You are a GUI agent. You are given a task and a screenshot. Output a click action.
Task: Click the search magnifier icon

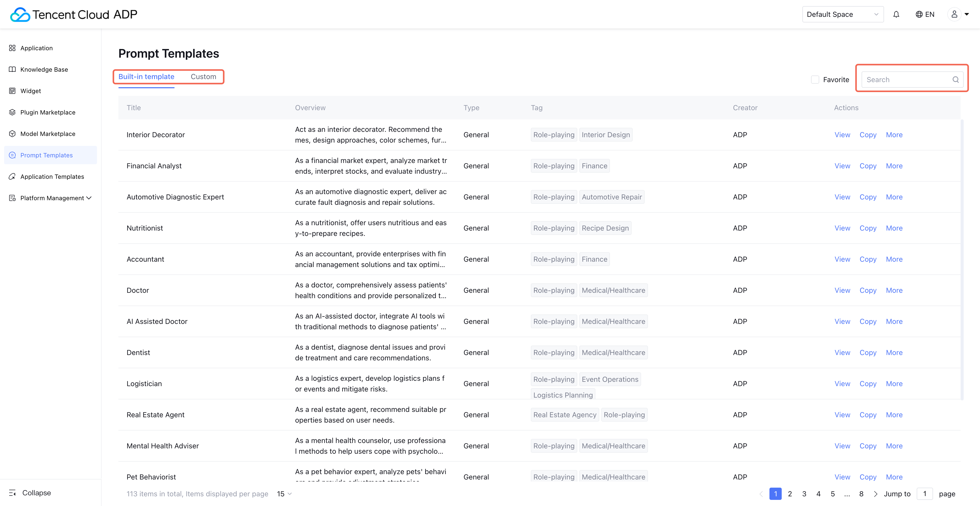pos(955,80)
